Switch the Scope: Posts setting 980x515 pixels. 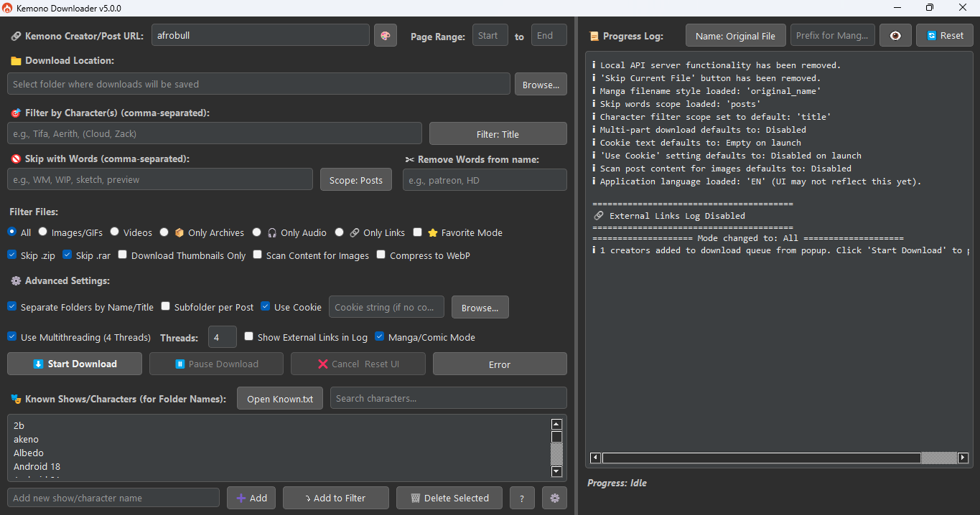355,179
